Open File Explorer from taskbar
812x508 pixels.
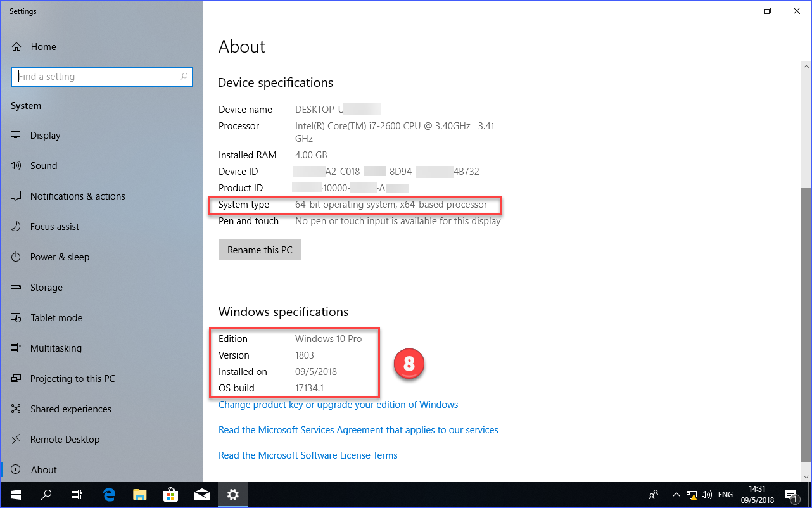(140, 495)
